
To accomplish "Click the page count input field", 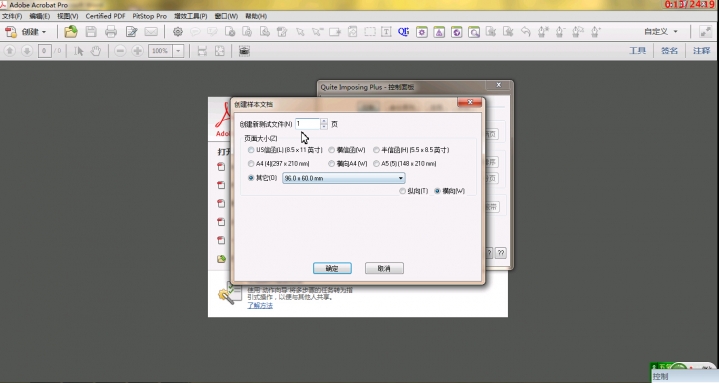I will click(x=308, y=124).
